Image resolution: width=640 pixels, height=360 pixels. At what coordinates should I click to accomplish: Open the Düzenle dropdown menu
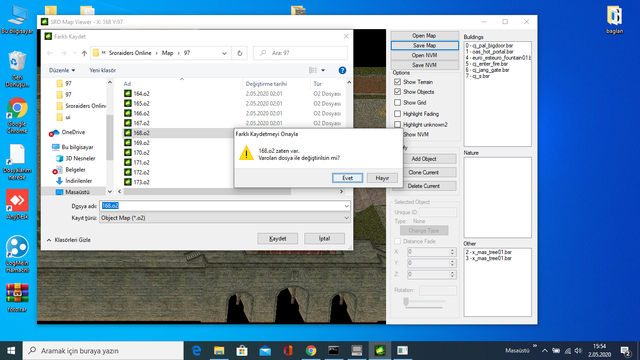pyautogui.click(x=62, y=70)
